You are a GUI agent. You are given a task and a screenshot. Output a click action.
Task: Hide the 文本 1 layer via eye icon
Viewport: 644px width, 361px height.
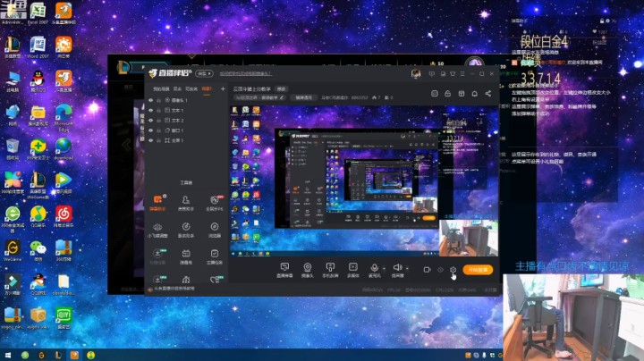[x=151, y=110]
